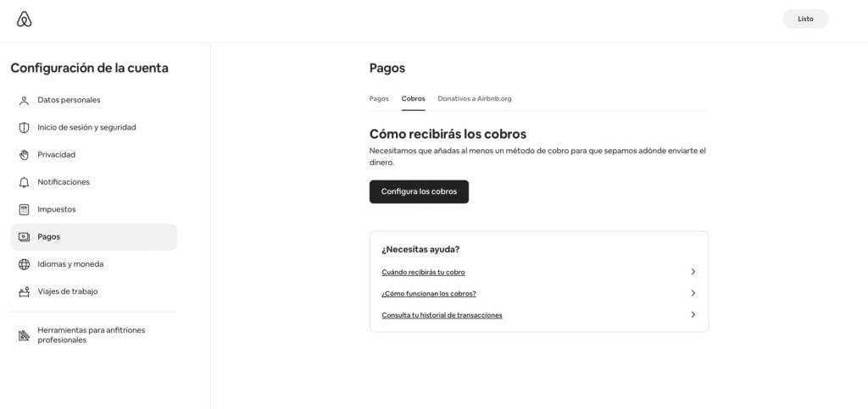
Task: Click the ruler icon for Herramientas para anfitriones
Action: coord(24,335)
